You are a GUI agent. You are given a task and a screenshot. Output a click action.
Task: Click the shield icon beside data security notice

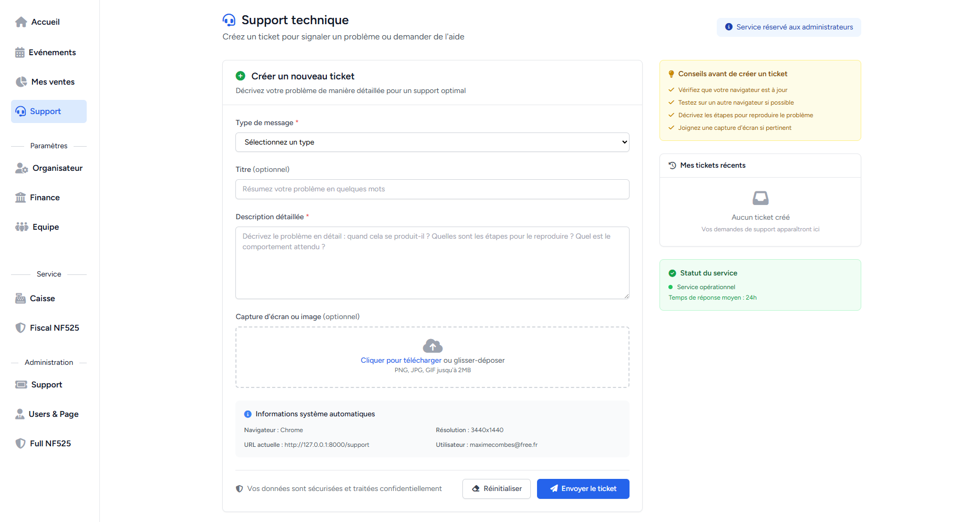tap(240, 489)
